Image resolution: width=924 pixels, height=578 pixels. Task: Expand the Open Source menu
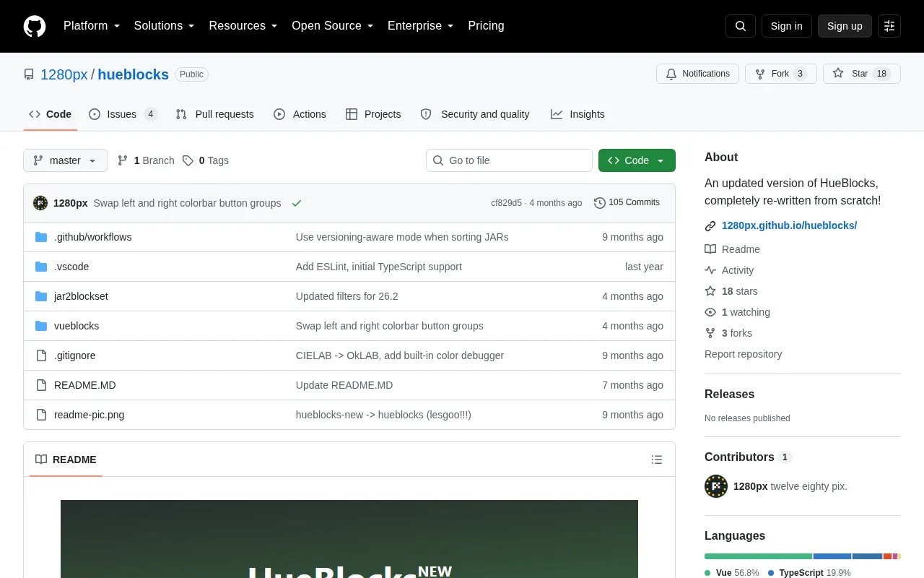pos(333,26)
